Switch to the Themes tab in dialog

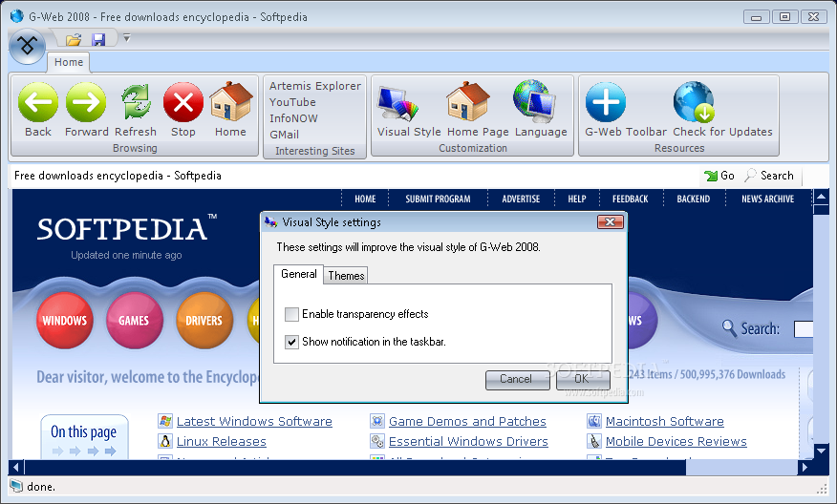tap(346, 276)
